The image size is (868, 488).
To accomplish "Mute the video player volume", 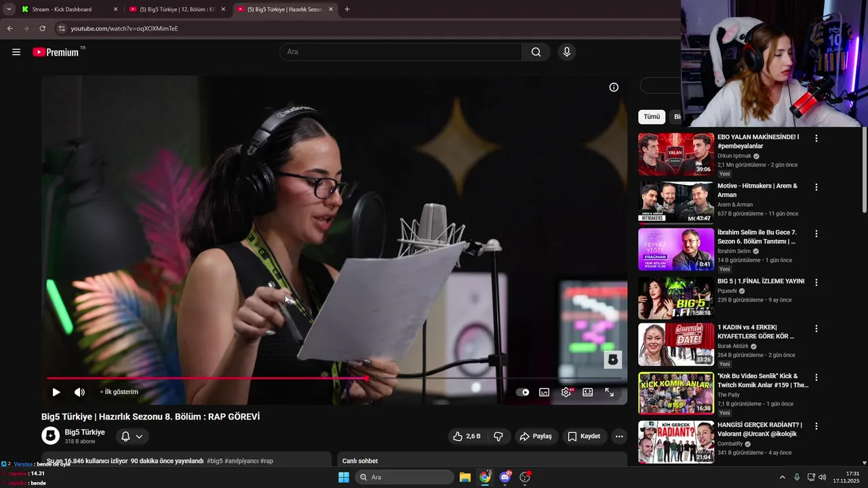I will (x=79, y=392).
